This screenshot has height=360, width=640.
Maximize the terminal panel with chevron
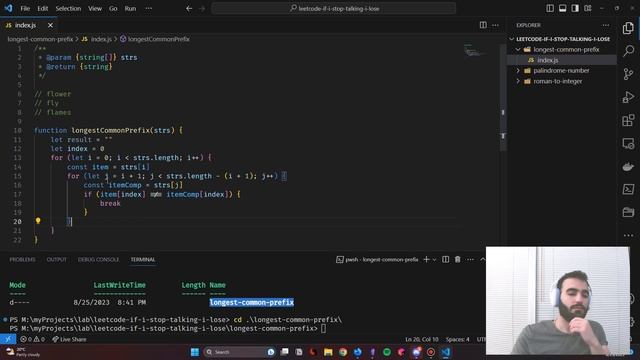482,259
